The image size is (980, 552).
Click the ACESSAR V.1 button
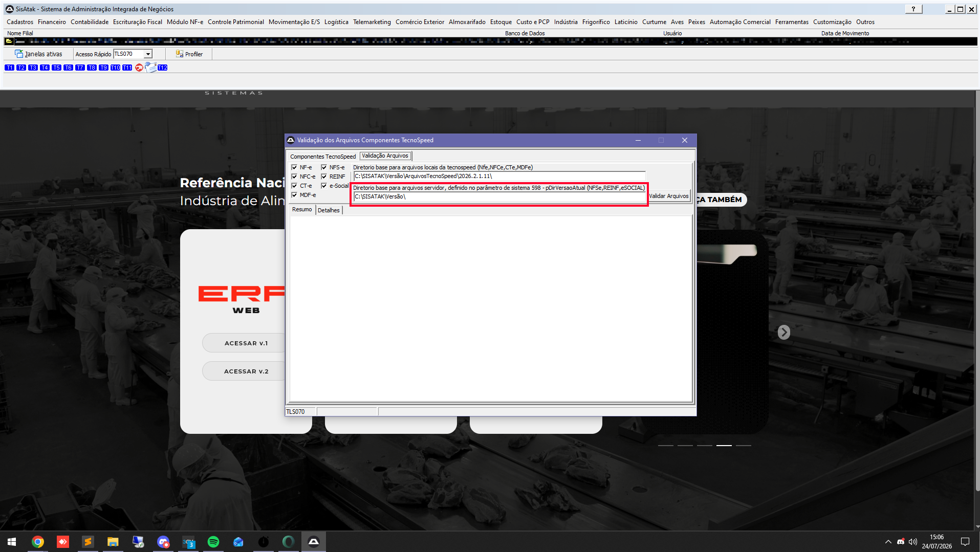[246, 343]
